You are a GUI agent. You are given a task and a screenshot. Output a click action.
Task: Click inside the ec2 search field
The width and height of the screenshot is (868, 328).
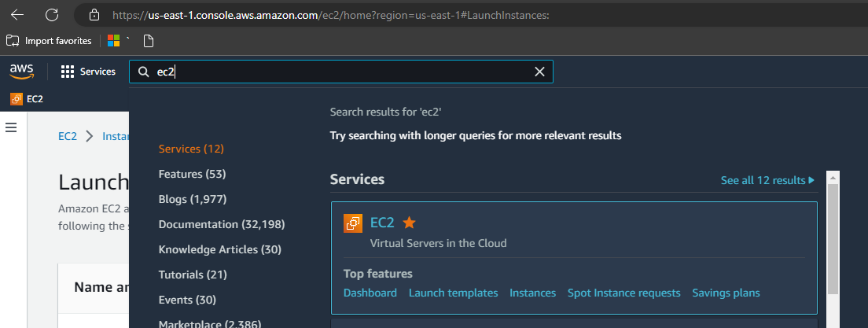tap(341, 72)
